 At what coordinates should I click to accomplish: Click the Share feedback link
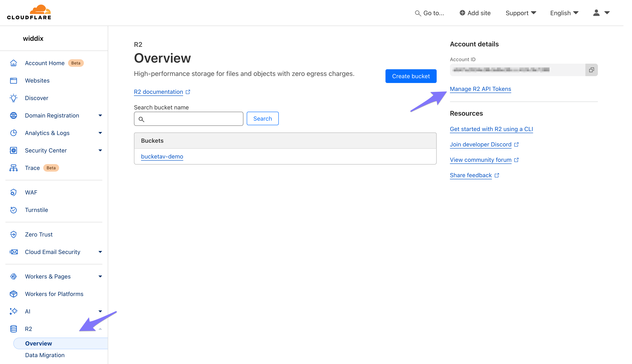pos(471,176)
